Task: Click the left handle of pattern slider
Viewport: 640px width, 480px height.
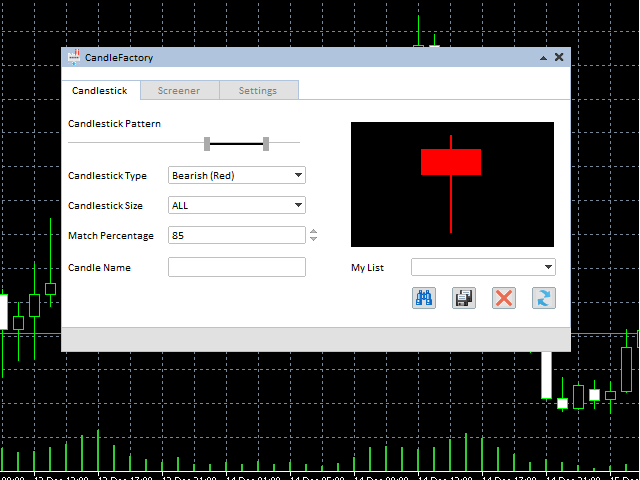Action: pyautogui.click(x=207, y=144)
